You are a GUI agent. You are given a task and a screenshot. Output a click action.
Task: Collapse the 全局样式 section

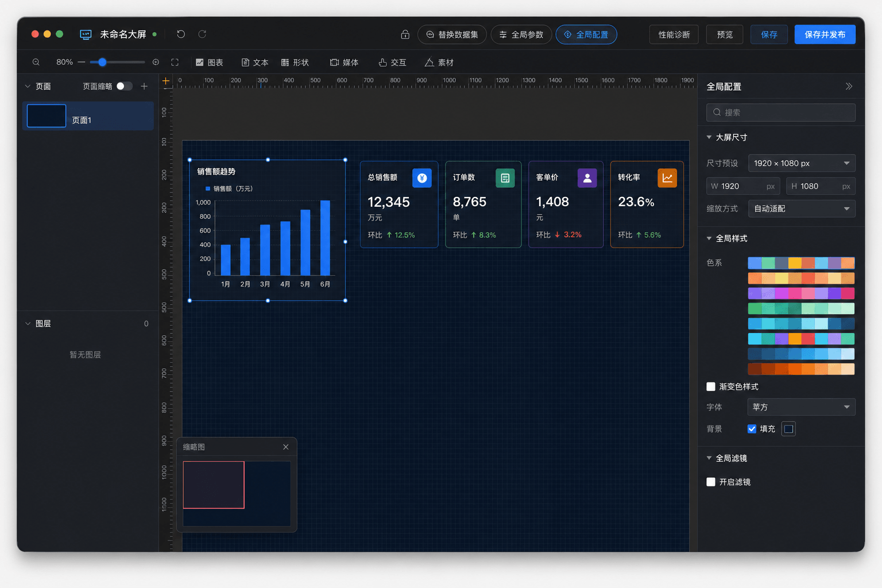(x=709, y=238)
